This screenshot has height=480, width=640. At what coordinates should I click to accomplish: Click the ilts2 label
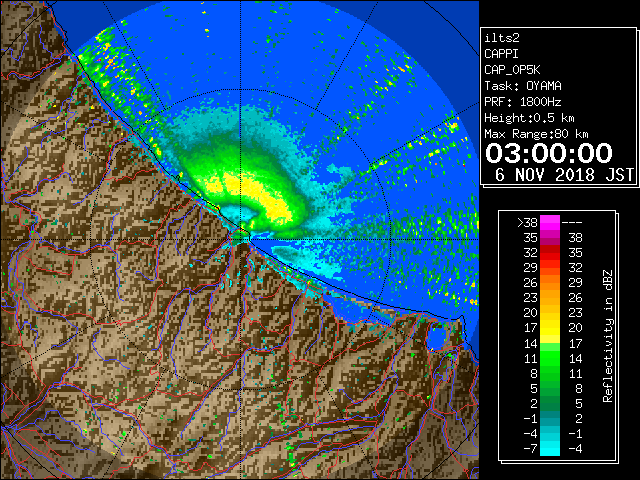tap(502, 38)
